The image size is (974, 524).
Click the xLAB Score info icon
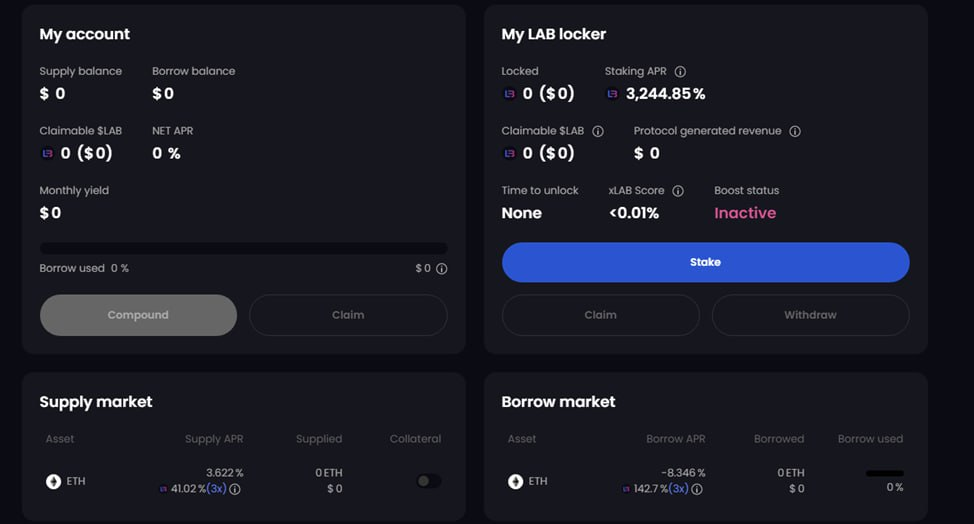click(678, 191)
